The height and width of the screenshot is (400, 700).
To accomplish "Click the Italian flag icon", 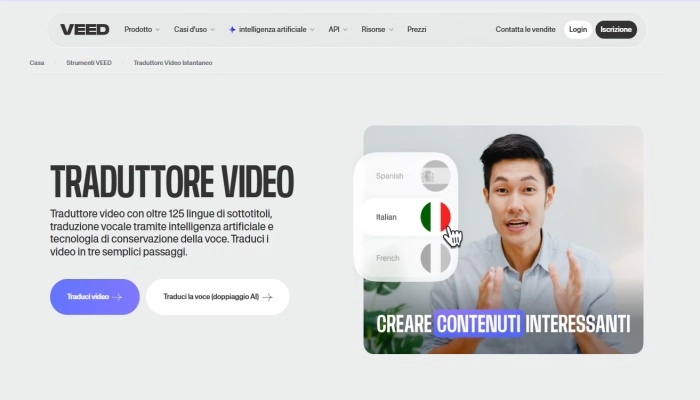I will pos(436,217).
